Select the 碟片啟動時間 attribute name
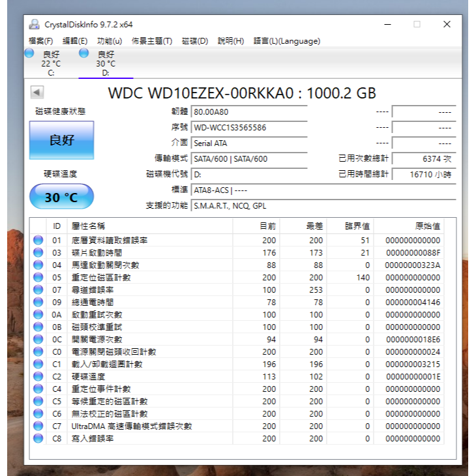This screenshot has height=476, width=476. (x=97, y=252)
